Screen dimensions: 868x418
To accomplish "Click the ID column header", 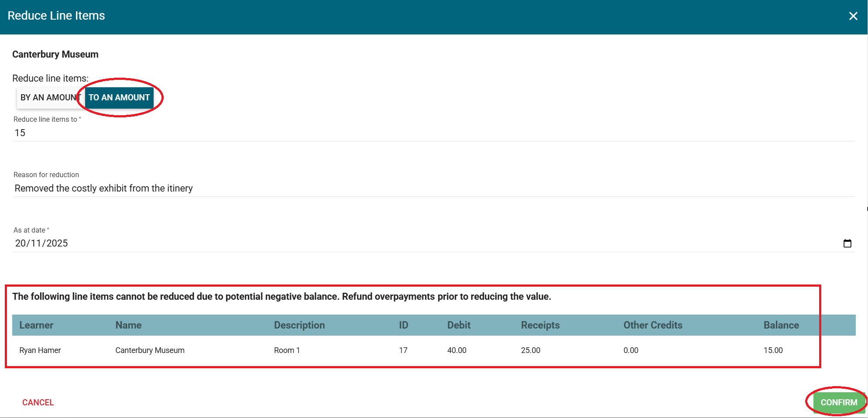I will coord(403,325).
